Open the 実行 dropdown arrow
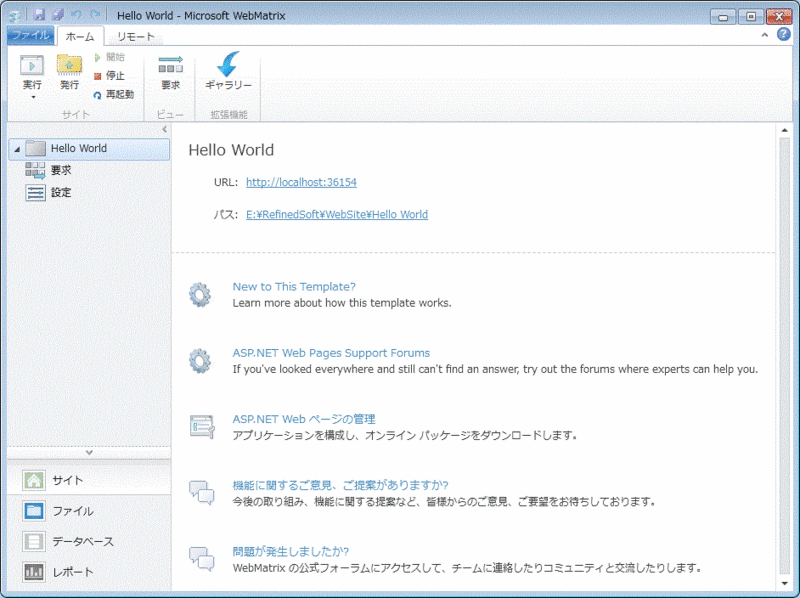 tap(33, 97)
